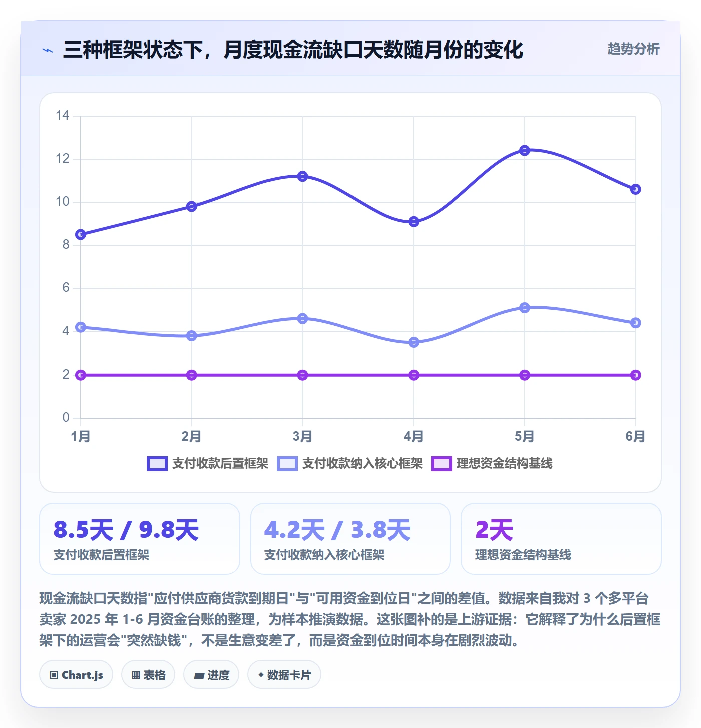This screenshot has width=701, height=728.
Task: Click the 3月 point on light blue line
Action: click(302, 318)
